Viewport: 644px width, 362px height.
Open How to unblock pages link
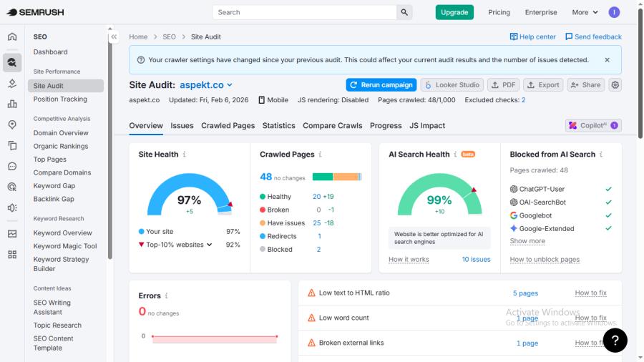click(x=545, y=260)
